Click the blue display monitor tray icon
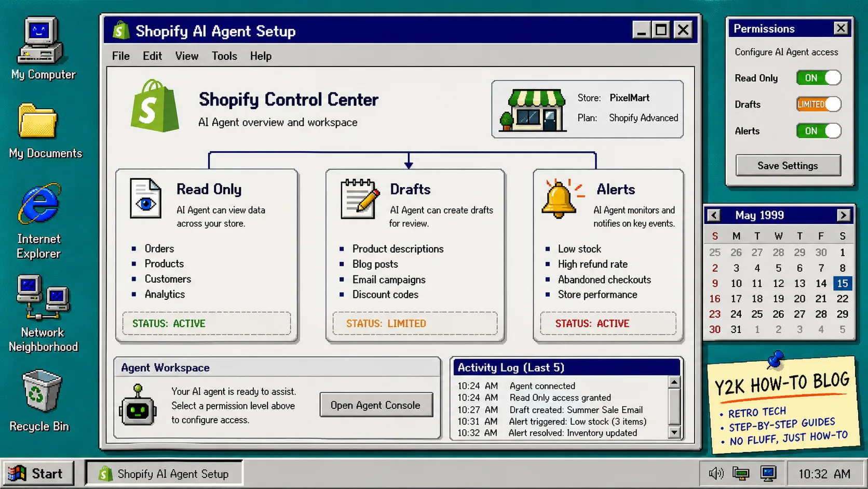Image resolution: width=868 pixels, height=489 pixels. click(x=768, y=473)
